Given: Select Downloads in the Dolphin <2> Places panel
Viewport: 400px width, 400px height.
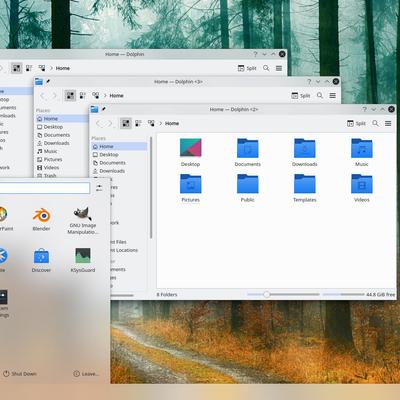Looking at the screenshot, I should tap(119, 171).
